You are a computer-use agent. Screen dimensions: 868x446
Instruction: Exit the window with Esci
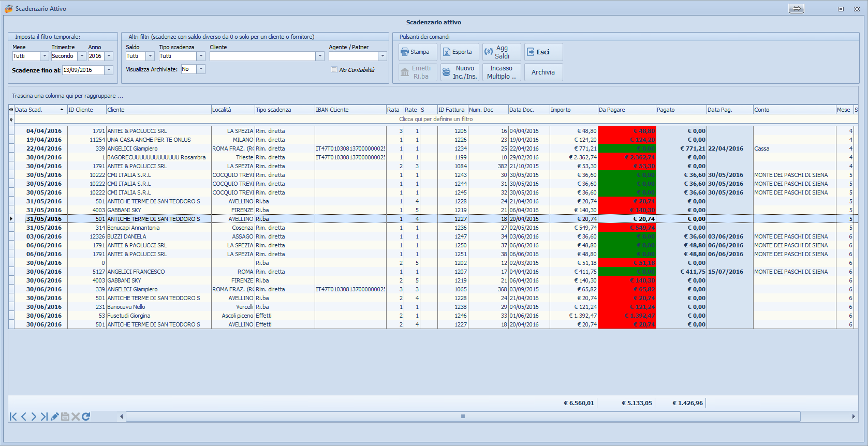coord(543,52)
